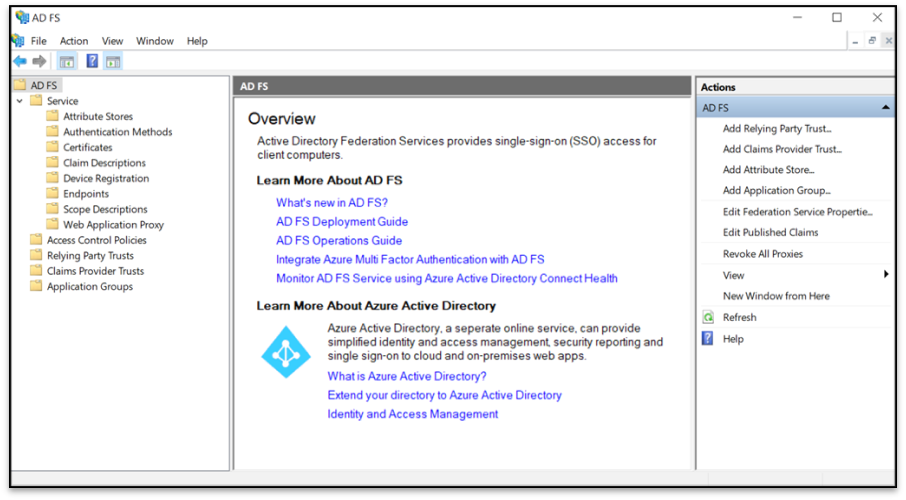The width and height of the screenshot is (906, 500).
Task: Open What is Azure Active Directory link
Action: tap(407, 377)
